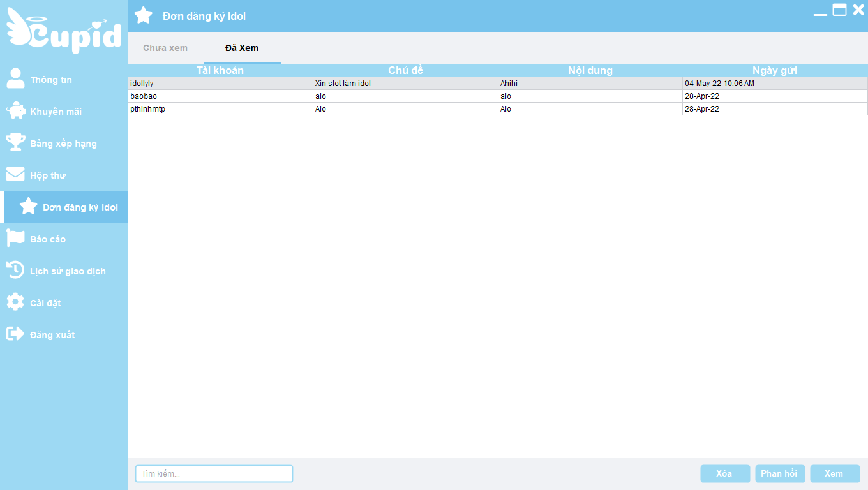Click the Phản hồi button
This screenshot has height=490, width=868.
coord(779,473)
